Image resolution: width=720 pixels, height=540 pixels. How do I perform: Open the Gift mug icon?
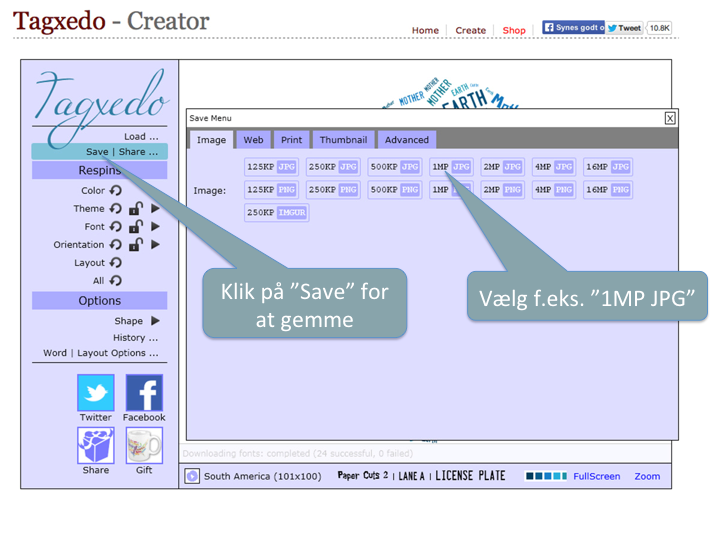[x=144, y=445]
